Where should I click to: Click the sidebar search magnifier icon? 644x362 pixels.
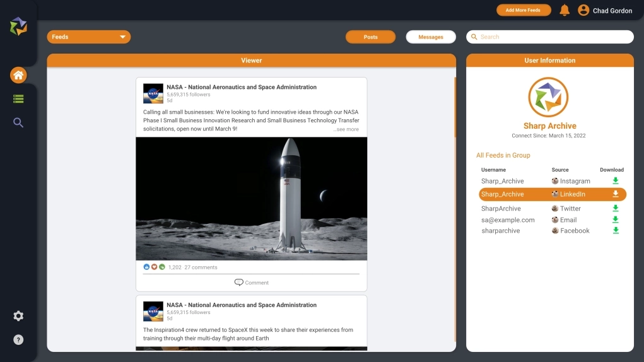(x=18, y=122)
